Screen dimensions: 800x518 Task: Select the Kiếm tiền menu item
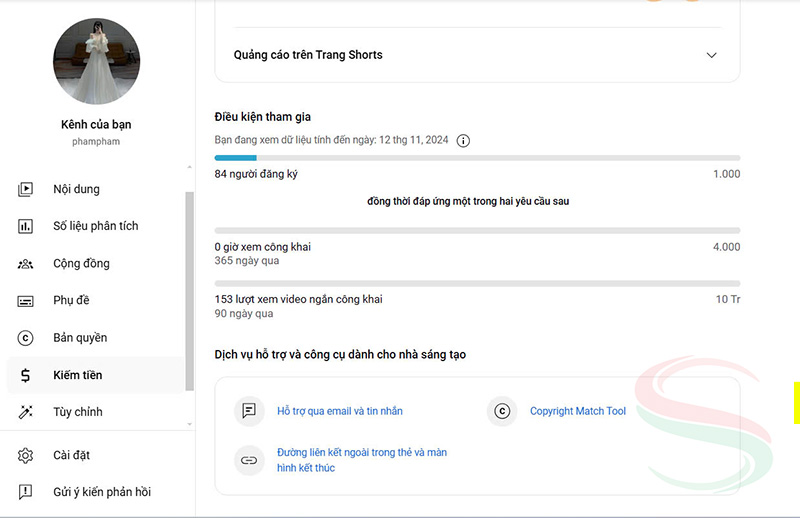(96, 375)
